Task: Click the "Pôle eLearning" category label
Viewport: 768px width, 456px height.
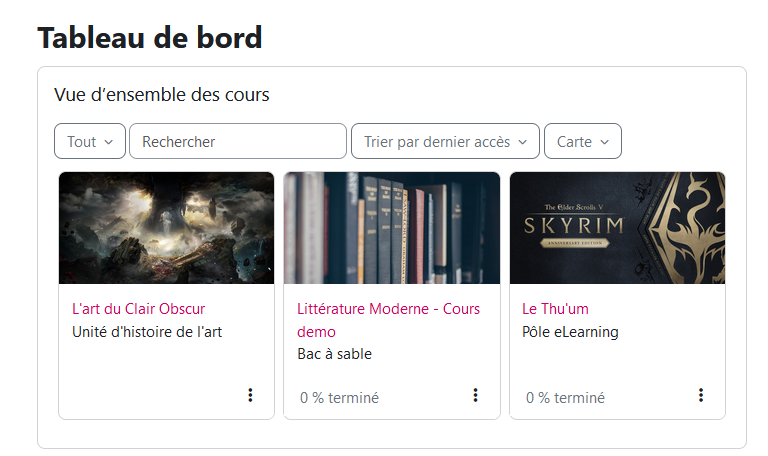Action: pyautogui.click(x=570, y=332)
